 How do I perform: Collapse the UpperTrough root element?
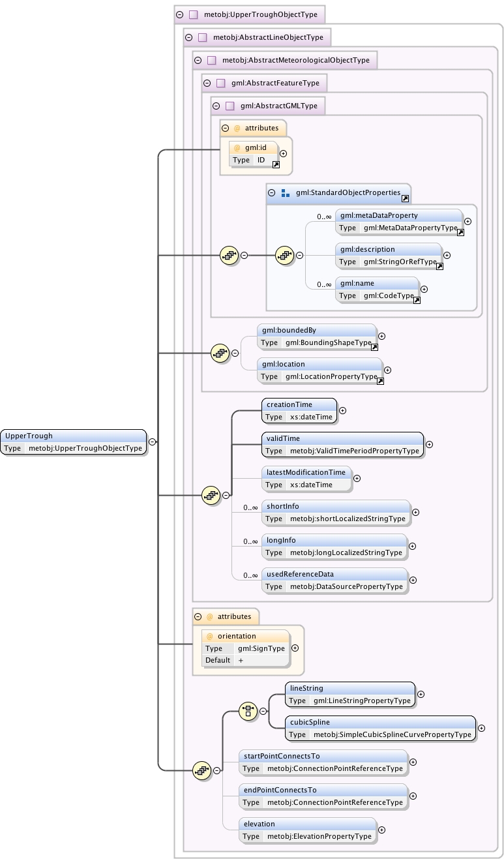tap(152, 442)
